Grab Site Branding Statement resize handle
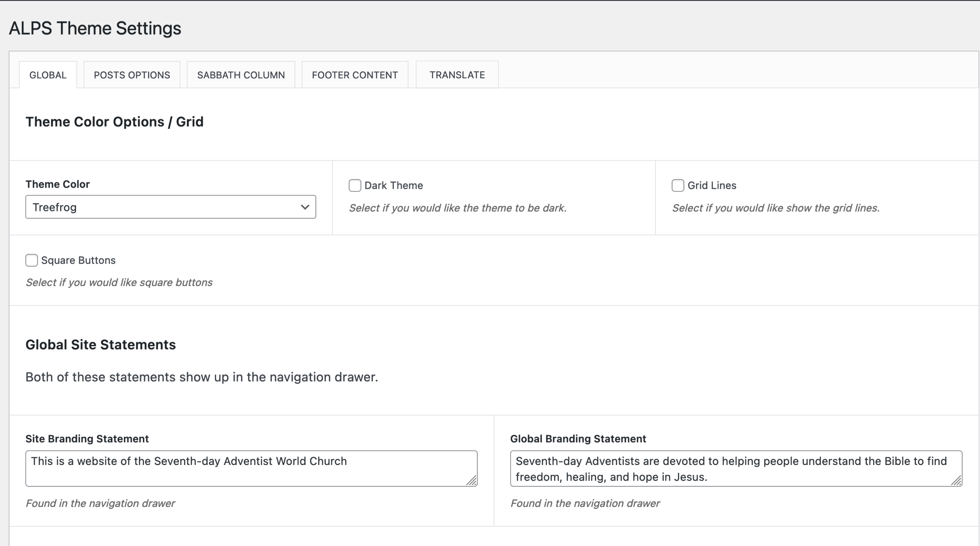980x546 pixels. pyautogui.click(x=472, y=481)
